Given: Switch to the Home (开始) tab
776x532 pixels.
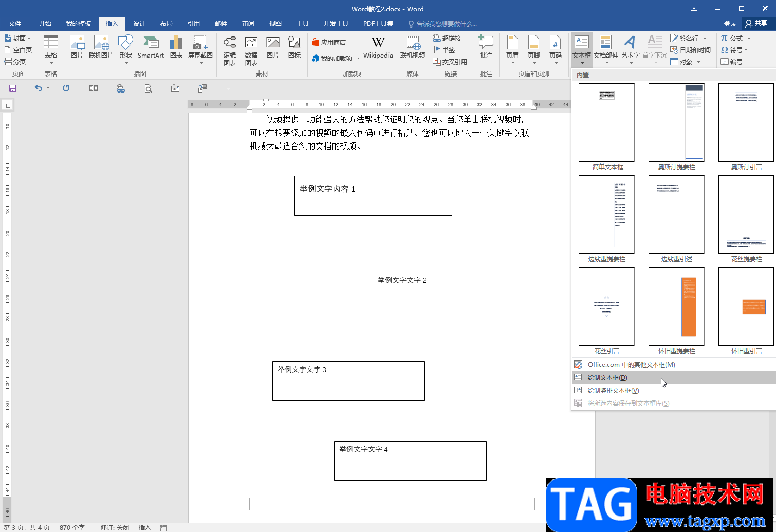Looking at the screenshot, I should coord(45,24).
